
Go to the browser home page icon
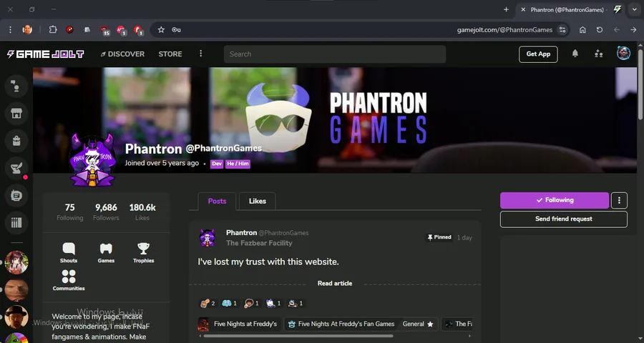point(582,30)
